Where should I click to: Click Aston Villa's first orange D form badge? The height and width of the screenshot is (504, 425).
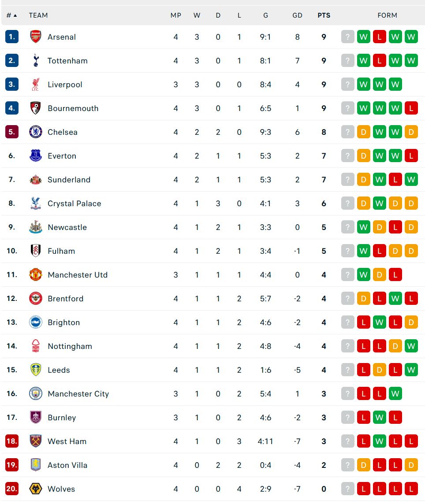coord(363,465)
